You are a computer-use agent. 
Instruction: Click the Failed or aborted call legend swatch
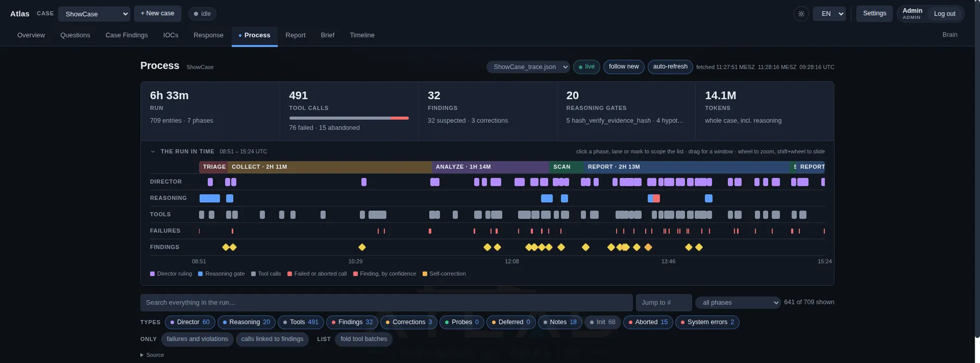click(290, 274)
